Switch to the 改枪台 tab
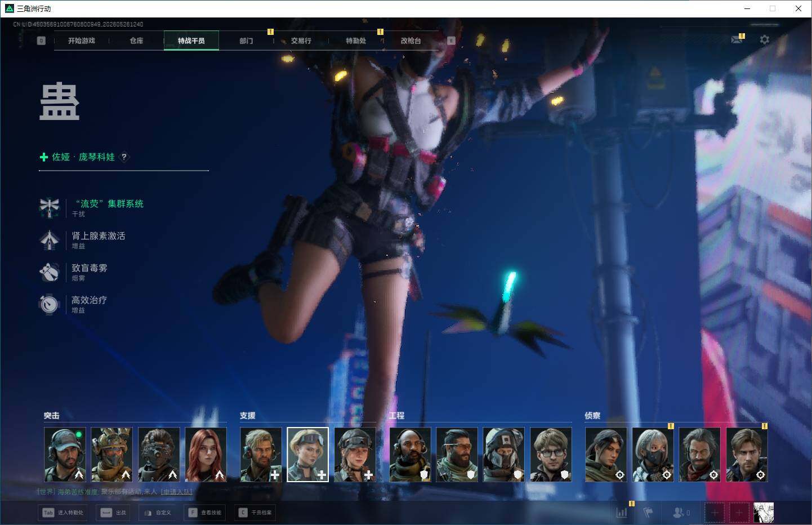The width and height of the screenshot is (812, 525). (x=411, y=41)
